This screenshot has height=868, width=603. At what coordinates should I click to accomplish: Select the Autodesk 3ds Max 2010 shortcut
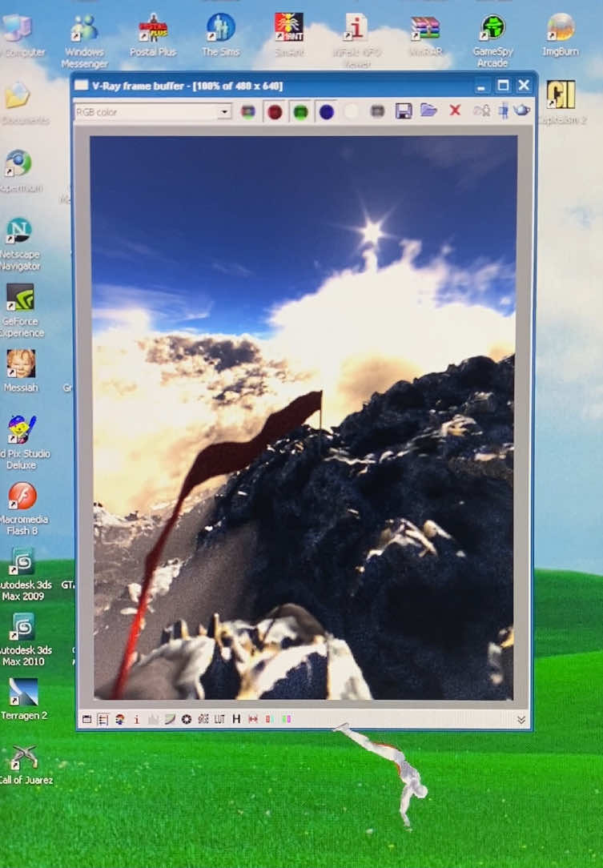coord(23,639)
